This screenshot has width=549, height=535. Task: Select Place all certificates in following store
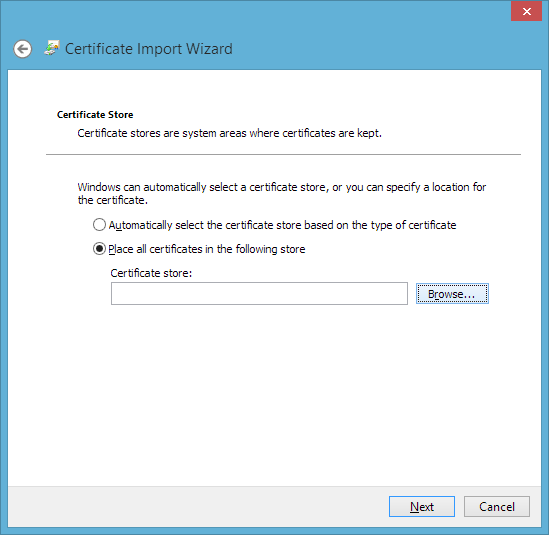coord(99,249)
